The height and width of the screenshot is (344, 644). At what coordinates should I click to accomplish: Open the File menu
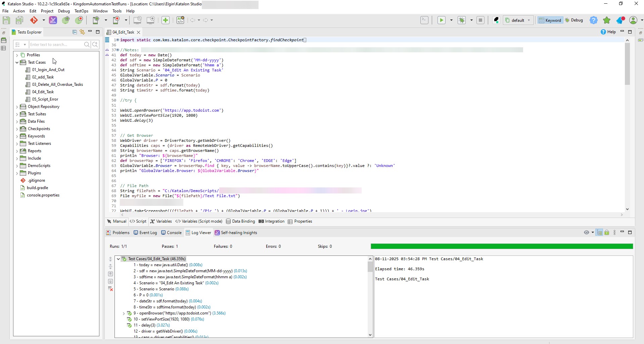tap(5, 11)
